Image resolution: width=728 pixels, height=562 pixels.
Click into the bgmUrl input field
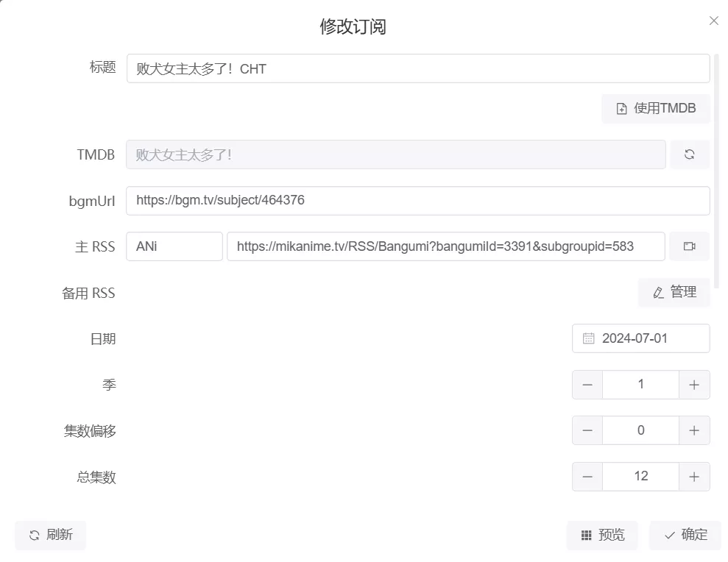417,200
